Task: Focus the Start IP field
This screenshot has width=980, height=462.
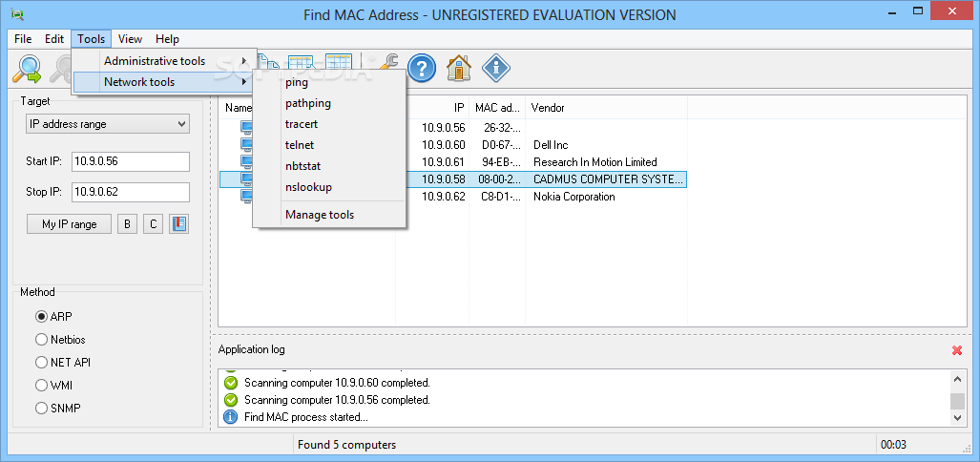Action: [x=130, y=160]
